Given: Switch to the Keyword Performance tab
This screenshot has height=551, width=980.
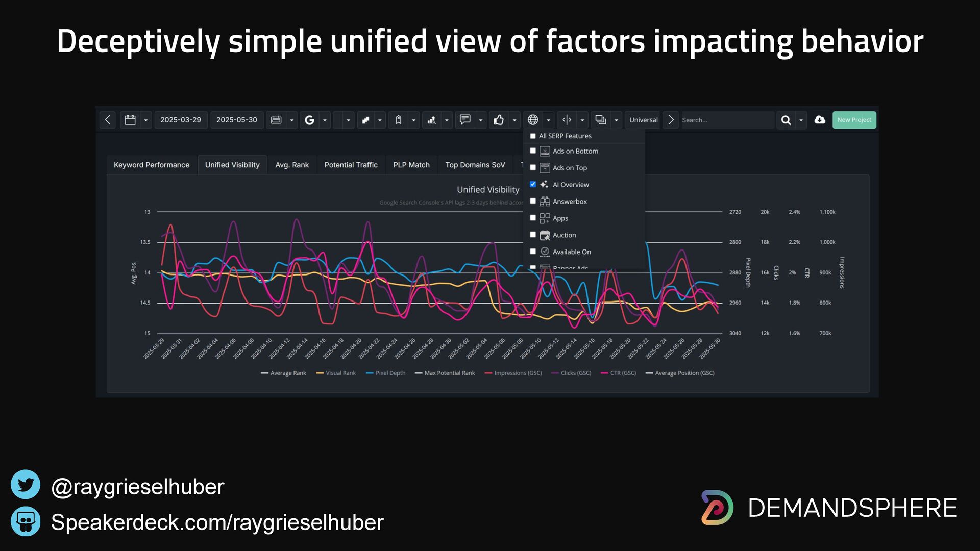Looking at the screenshot, I should tap(151, 165).
